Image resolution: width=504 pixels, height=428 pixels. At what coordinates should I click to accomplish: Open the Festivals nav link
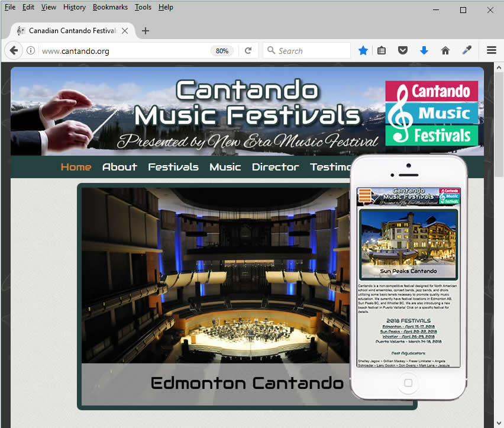[173, 167]
